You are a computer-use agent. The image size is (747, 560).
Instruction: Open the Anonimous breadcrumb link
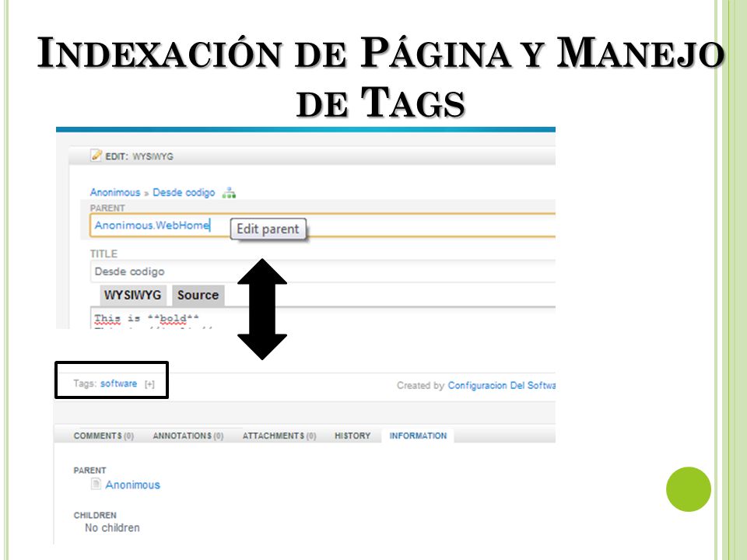click(x=115, y=192)
